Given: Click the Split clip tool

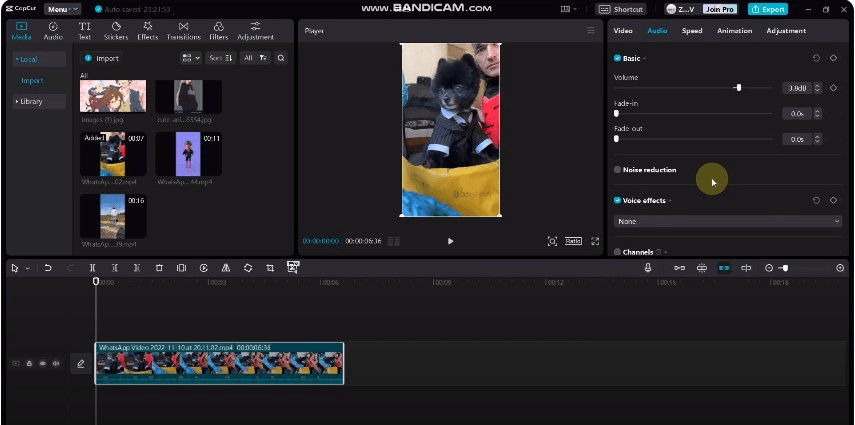Looking at the screenshot, I should (x=93, y=268).
